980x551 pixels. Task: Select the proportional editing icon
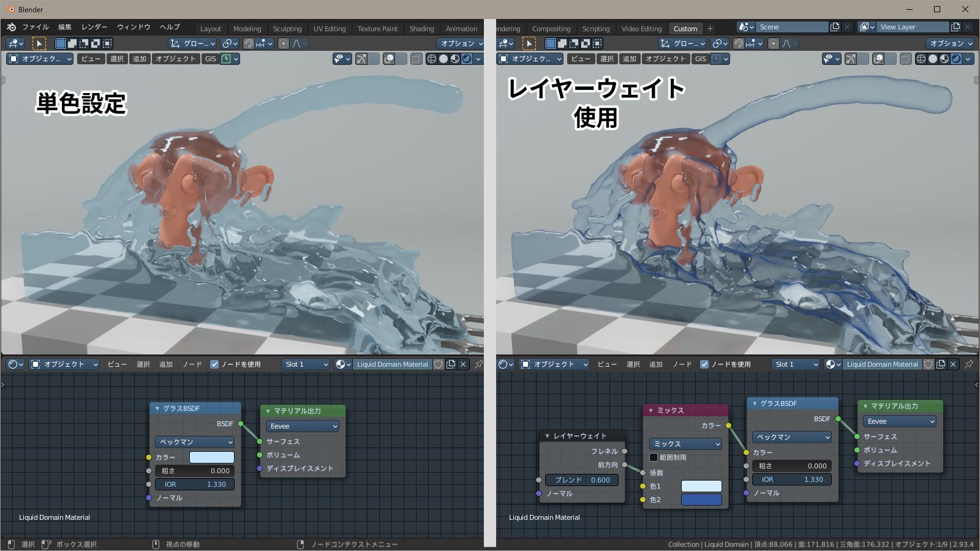click(x=282, y=43)
